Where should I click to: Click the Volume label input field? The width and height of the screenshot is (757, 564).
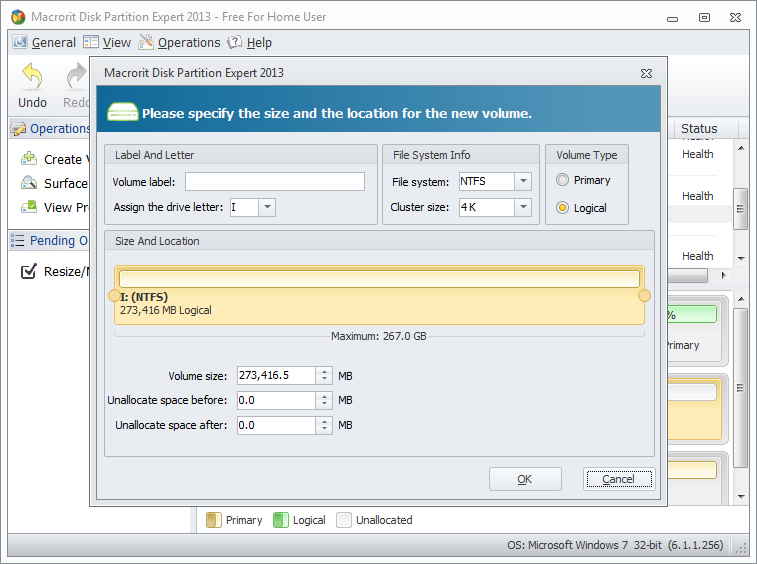pos(275,182)
